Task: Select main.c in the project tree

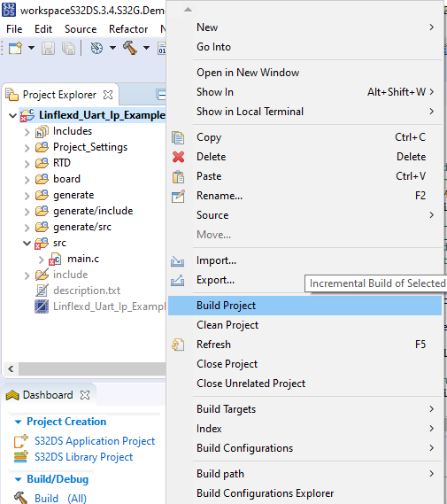Action: (83, 259)
